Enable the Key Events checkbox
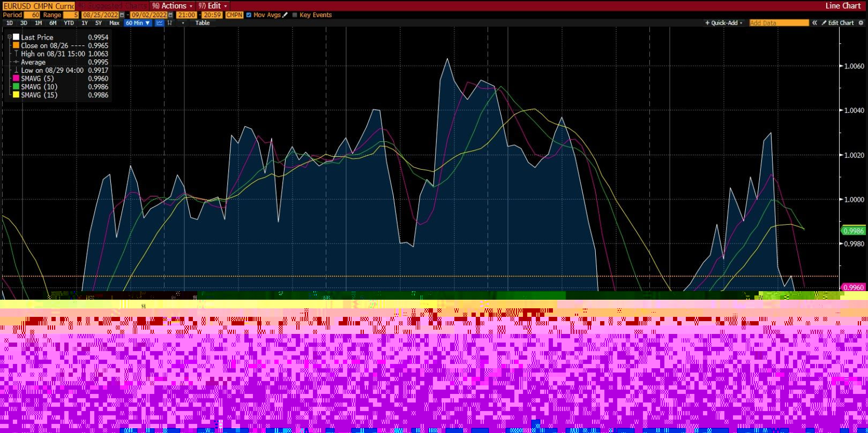This screenshot has width=868, height=433. pos(295,15)
